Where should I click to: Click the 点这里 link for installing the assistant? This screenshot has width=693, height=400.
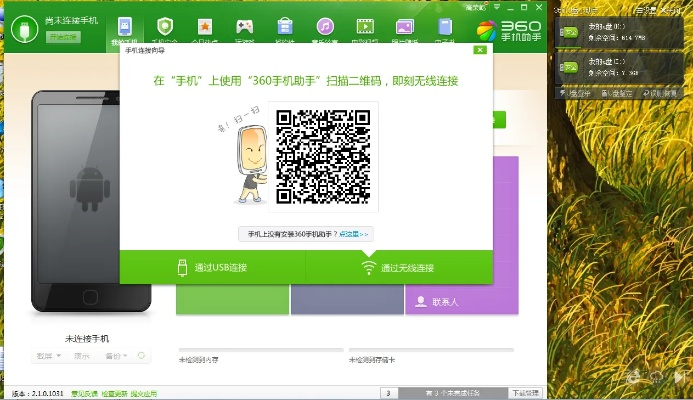click(x=354, y=234)
